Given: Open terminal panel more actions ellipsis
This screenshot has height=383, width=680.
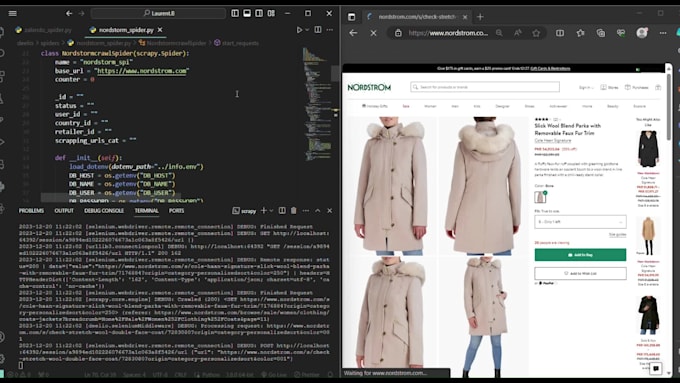Looking at the screenshot, I should (x=306, y=211).
